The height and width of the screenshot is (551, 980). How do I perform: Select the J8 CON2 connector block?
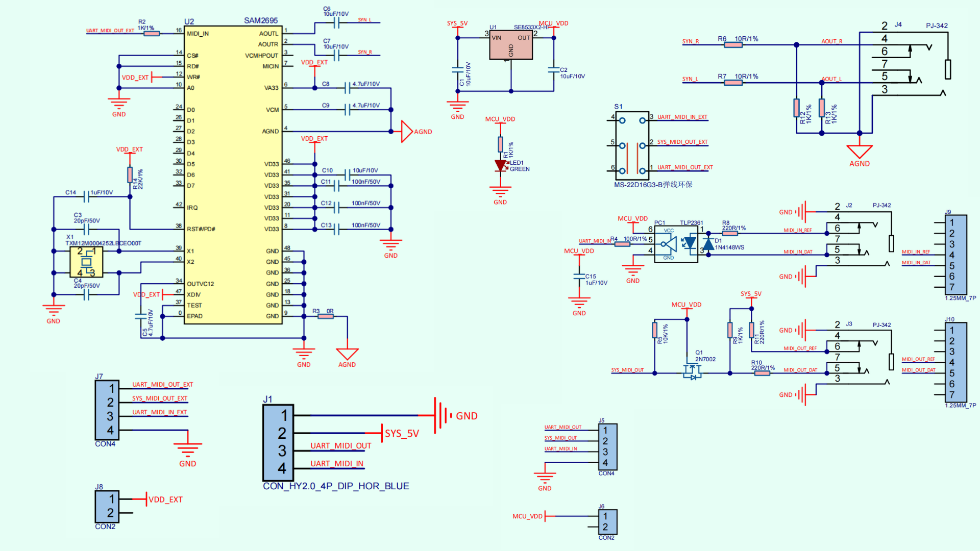107,506
